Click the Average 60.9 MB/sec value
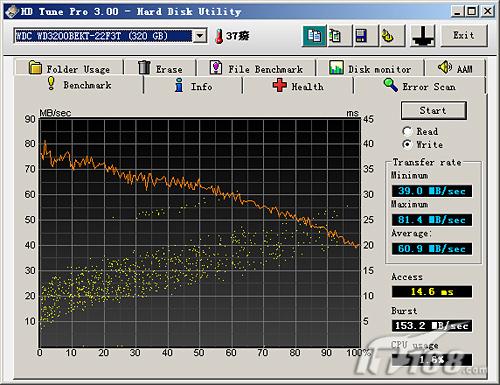The width and height of the screenshot is (500, 385). pos(432,249)
